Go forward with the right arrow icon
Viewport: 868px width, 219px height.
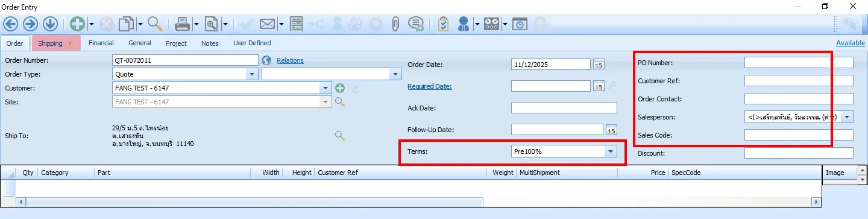30,24
